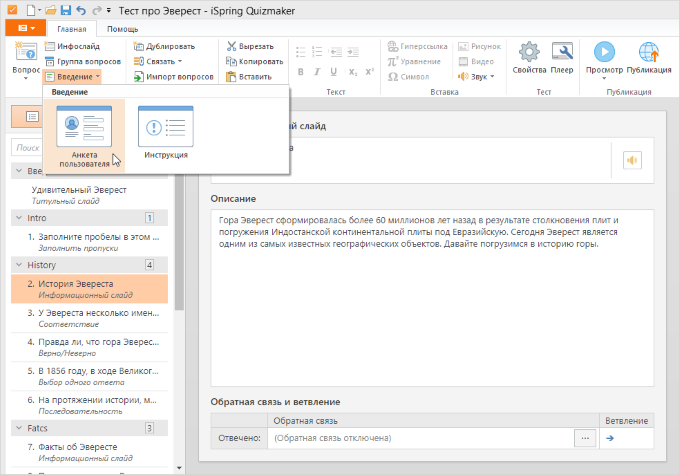Toggle bold formatting

301,72
